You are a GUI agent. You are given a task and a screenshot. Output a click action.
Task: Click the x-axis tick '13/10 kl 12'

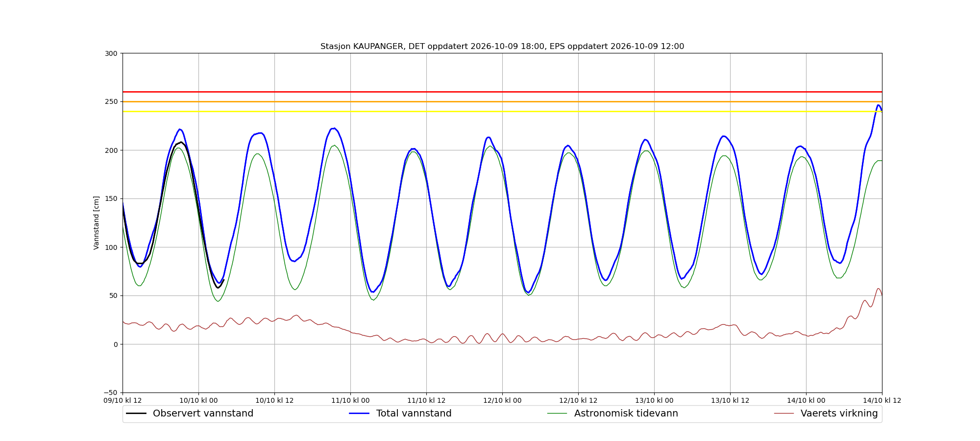pyautogui.click(x=730, y=400)
